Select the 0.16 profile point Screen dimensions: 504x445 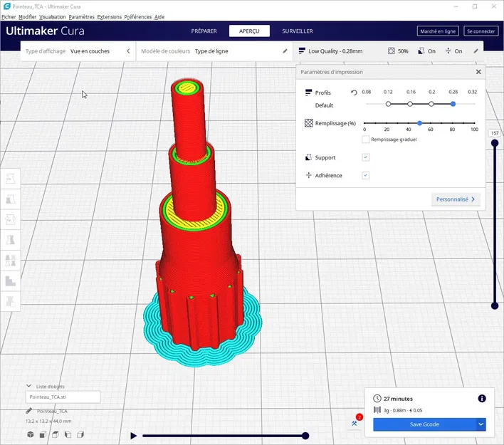tap(410, 104)
